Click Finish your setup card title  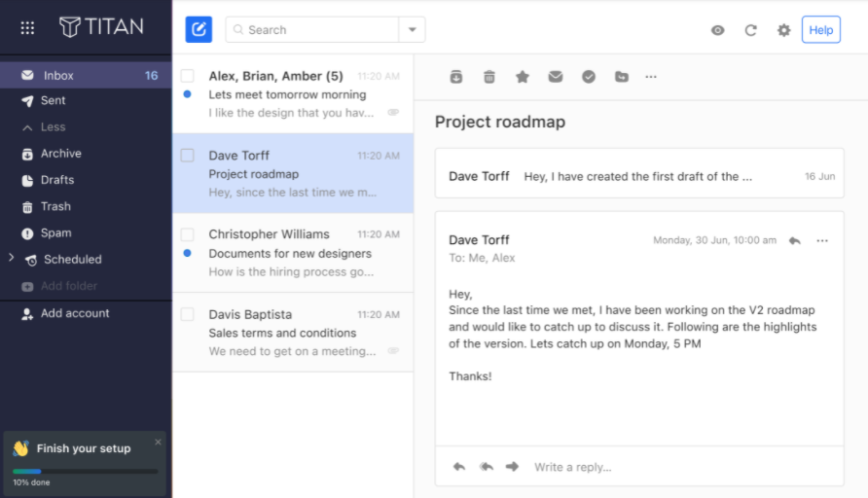point(84,448)
